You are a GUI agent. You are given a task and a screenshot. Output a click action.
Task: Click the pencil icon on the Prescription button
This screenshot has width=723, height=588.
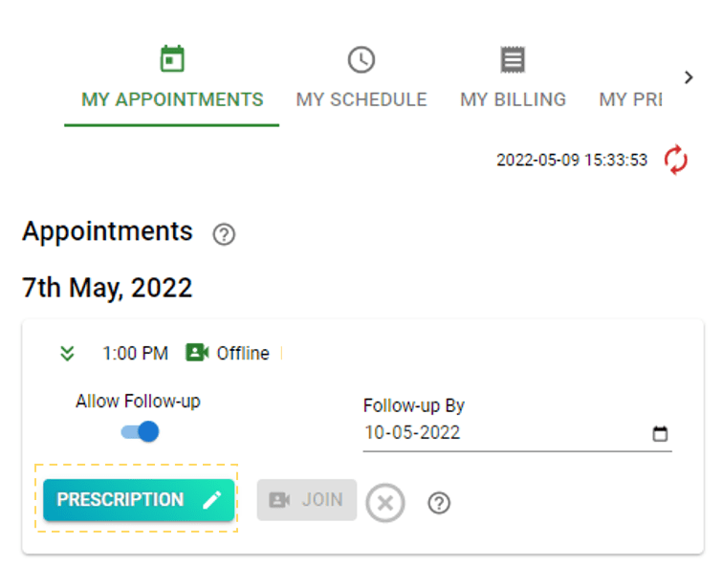click(211, 500)
